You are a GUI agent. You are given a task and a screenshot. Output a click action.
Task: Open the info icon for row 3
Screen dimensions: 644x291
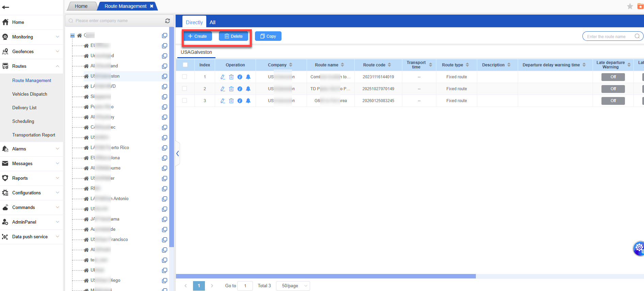[x=240, y=101]
